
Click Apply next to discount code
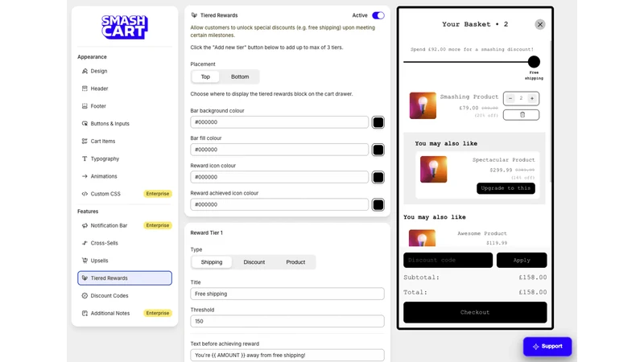[x=522, y=260]
